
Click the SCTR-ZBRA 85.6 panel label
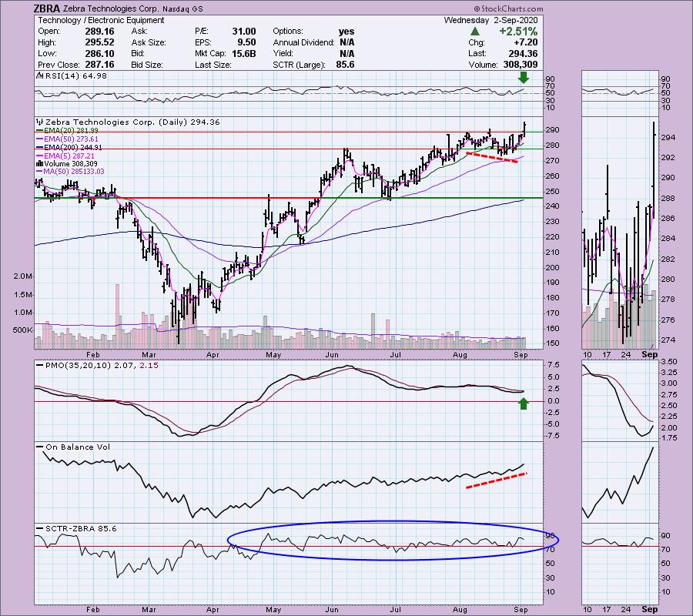point(81,528)
